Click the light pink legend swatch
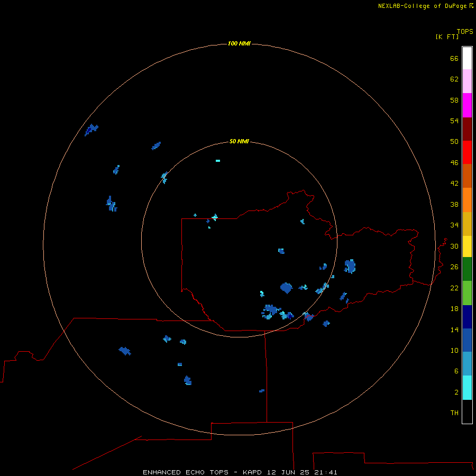Viewport: 476px width, 476px height. [467, 81]
